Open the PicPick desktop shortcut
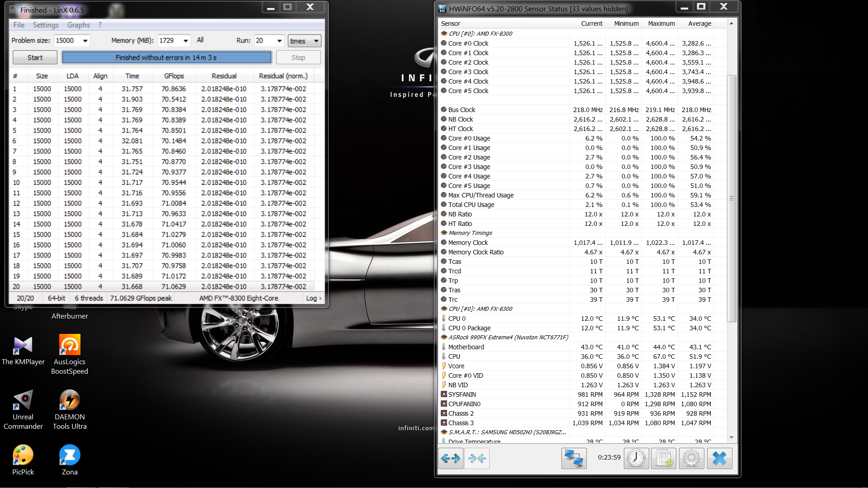This screenshot has height=488, width=868. click(23, 455)
